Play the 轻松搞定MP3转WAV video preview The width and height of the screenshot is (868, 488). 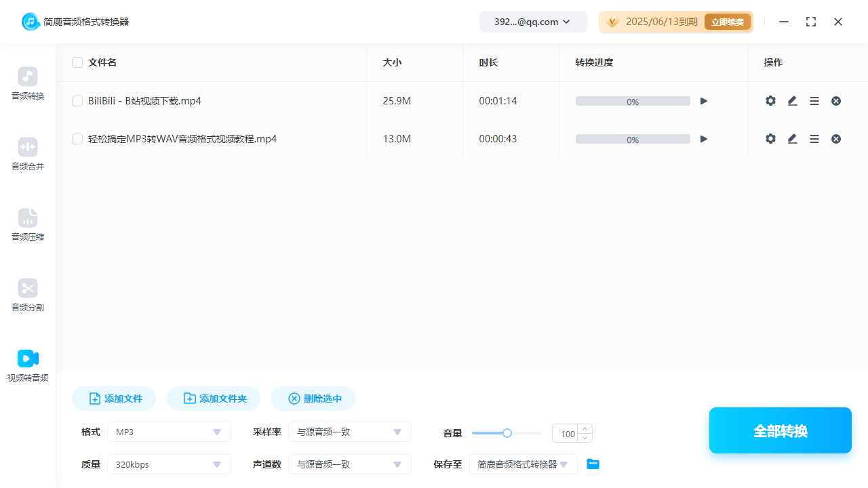pos(703,138)
